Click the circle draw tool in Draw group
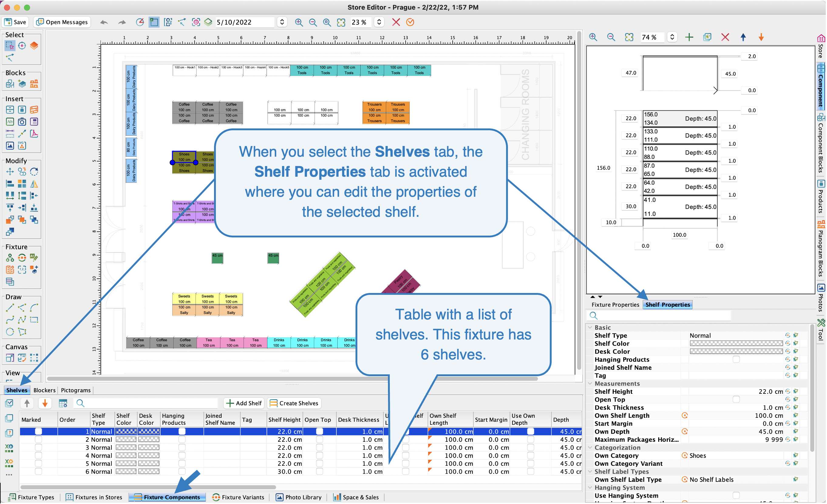The width and height of the screenshot is (827, 504). (x=10, y=332)
